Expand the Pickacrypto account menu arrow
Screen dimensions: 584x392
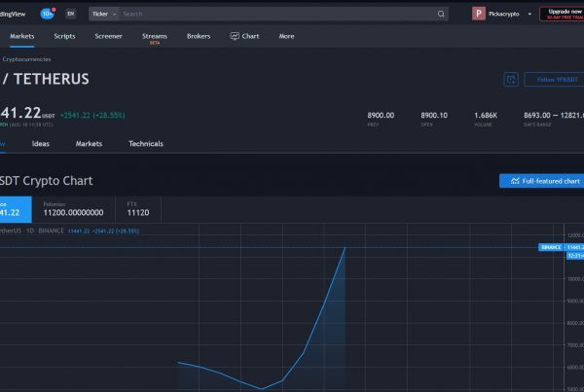[x=529, y=15]
